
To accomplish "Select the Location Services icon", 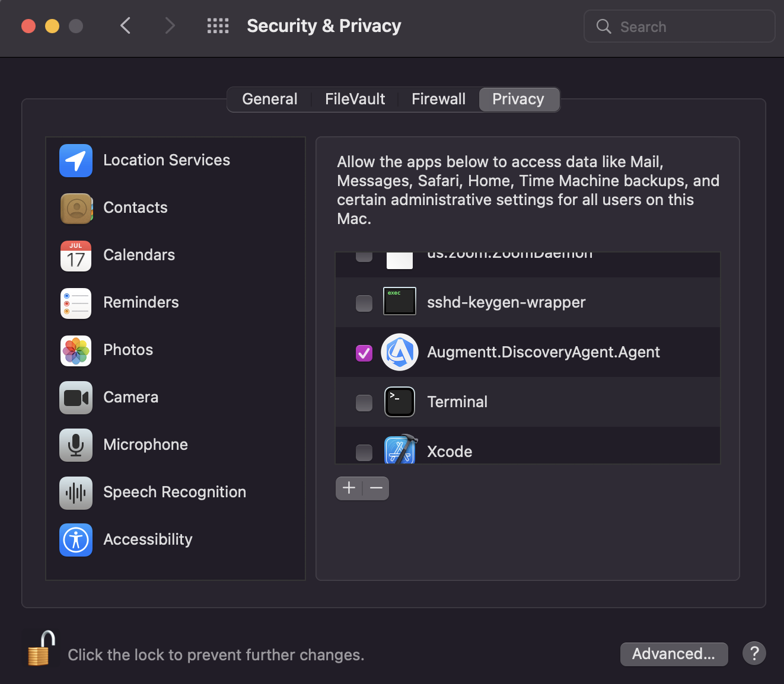I will coord(75,161).
